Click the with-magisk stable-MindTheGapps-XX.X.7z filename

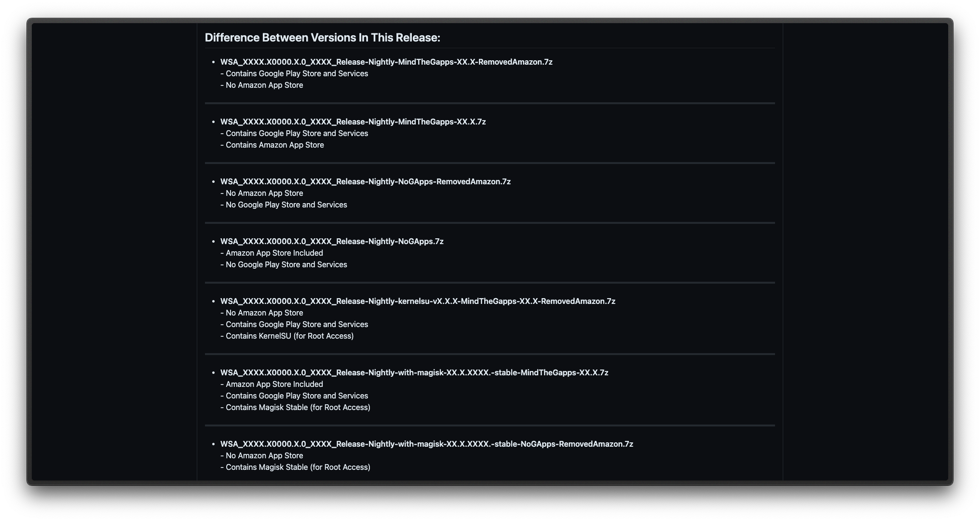pyautogui.click(x=414, y=372)
